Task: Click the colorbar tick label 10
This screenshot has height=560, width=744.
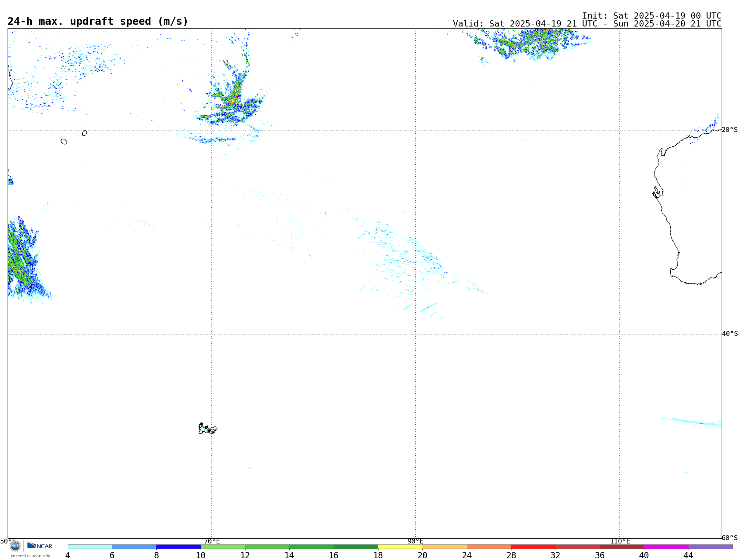Action: (200, 555)
